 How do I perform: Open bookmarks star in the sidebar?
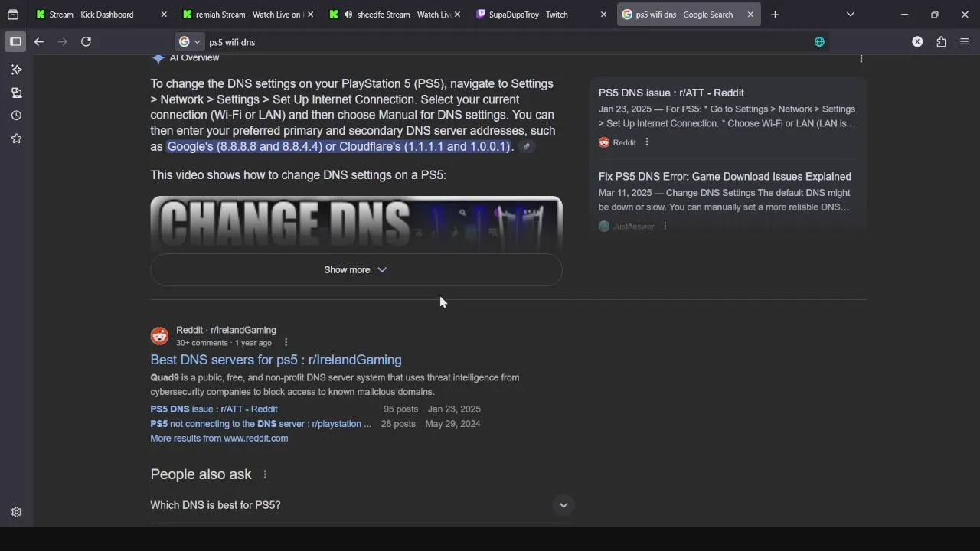[16, 139]
